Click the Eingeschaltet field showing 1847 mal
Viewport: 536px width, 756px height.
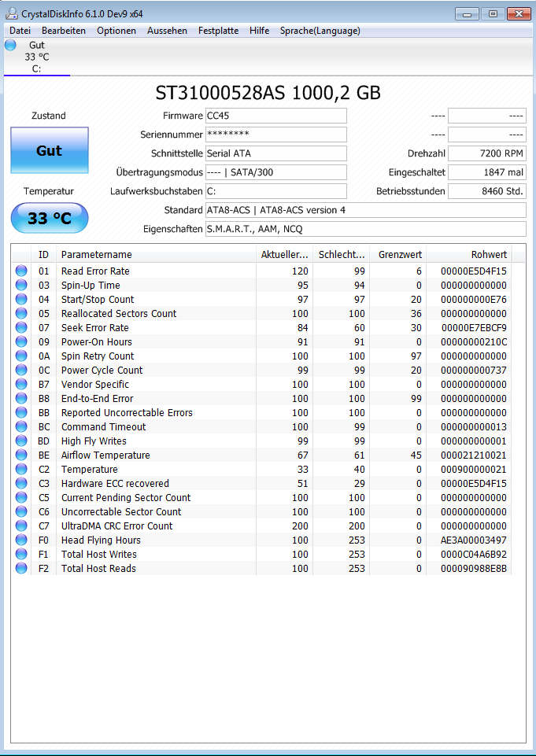click(x=486, y=172)
